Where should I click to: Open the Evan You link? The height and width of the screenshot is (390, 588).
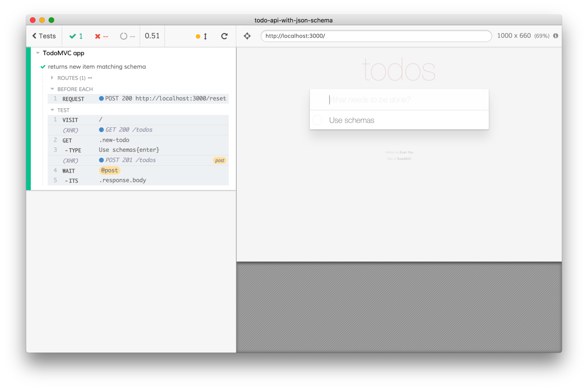point(406,152)
